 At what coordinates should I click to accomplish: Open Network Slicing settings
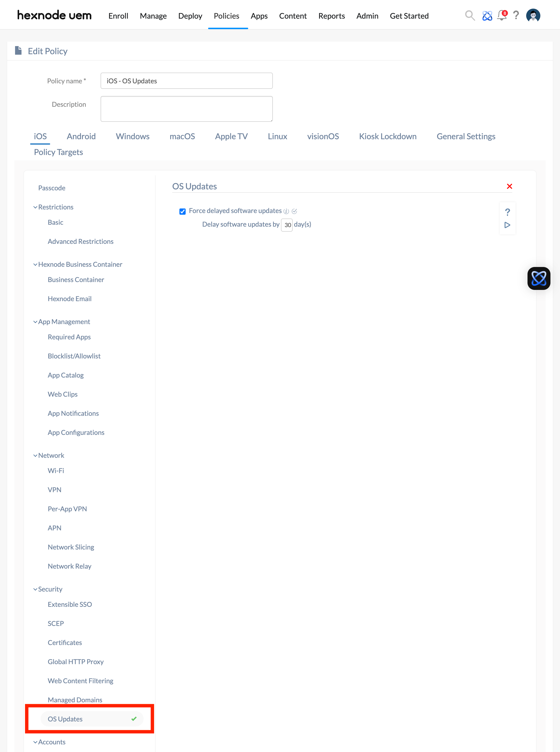point(71,547)
